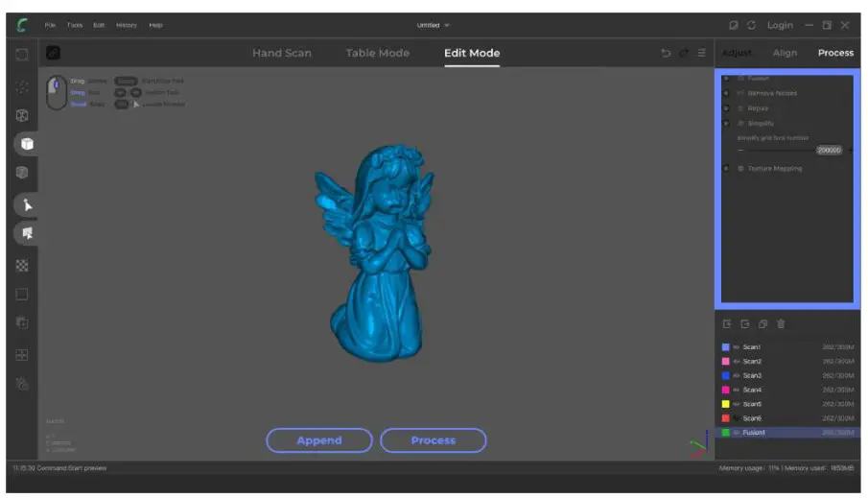Click the Simplify face number slider track
The image size is (868, 498).
coord(781,150)
